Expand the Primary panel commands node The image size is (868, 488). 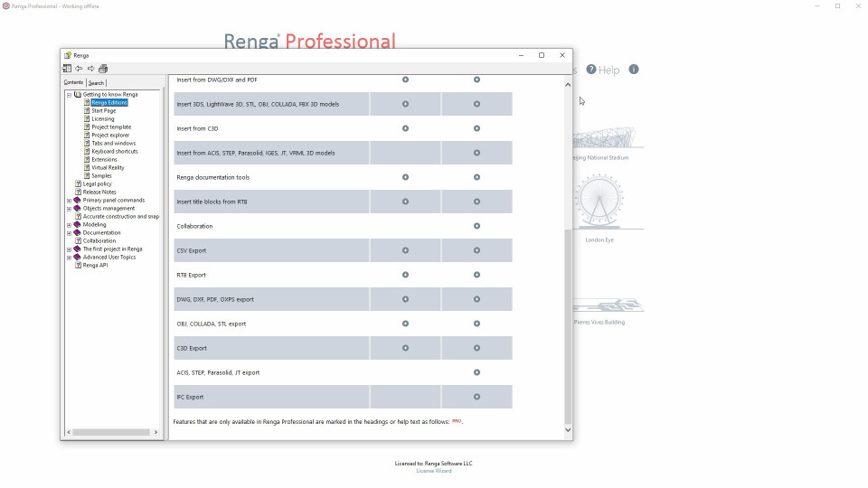(69, 201)
